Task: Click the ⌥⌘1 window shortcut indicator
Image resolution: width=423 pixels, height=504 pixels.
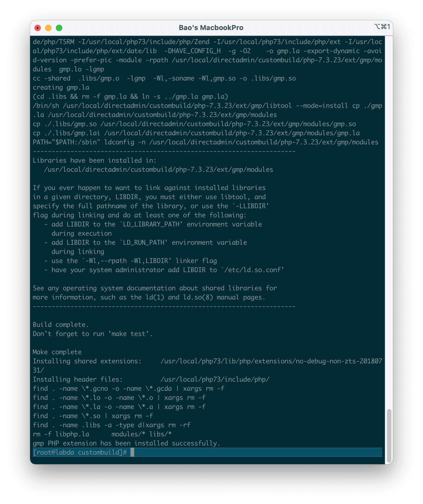Action: [x=382, y=27]
